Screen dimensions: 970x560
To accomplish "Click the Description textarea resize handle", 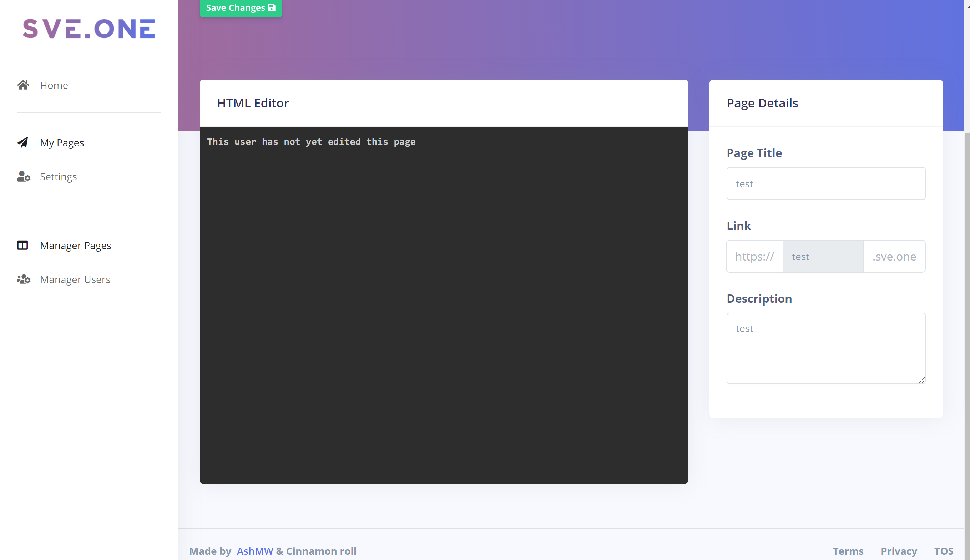I will coord(921,380).
